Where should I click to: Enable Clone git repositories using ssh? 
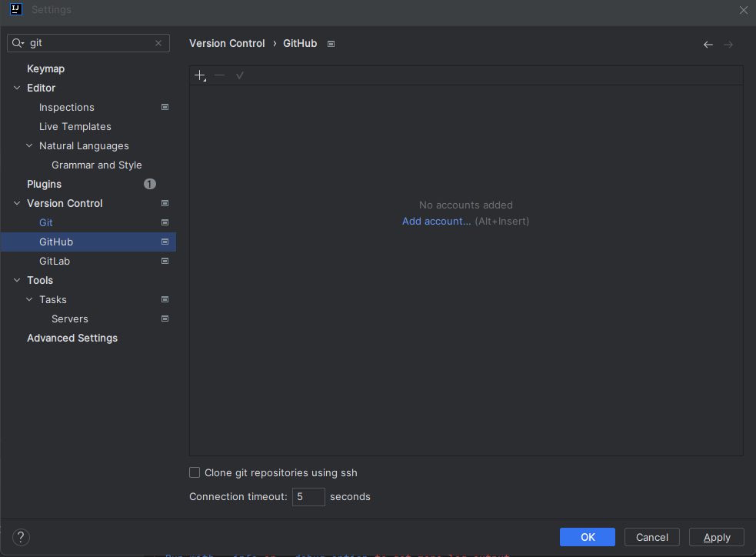click(x=195, y=472)
